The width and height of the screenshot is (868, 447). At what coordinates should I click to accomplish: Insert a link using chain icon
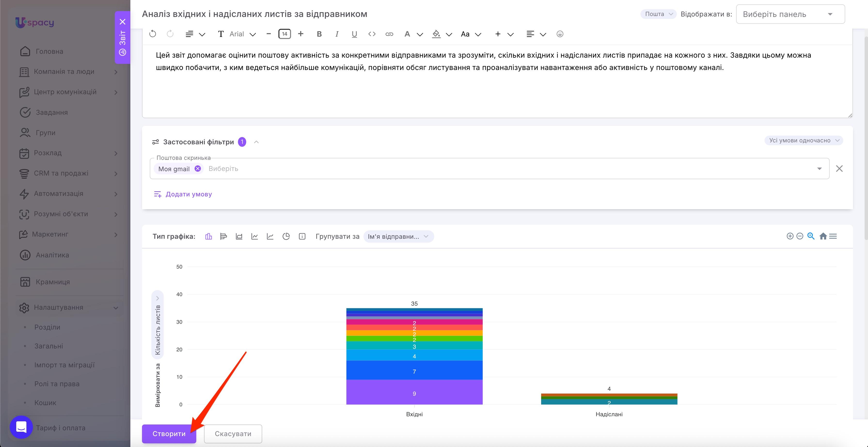pyautogui.click(x=389, y=34)
